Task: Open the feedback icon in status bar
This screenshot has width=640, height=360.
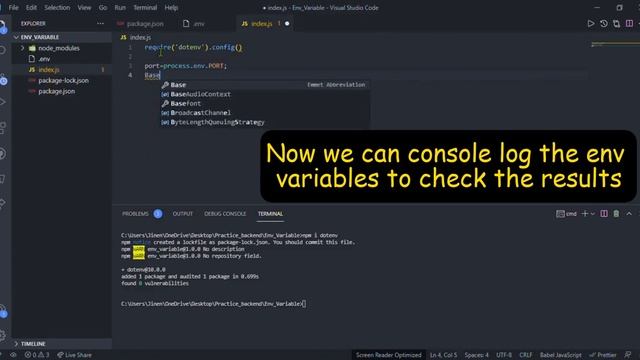Action: (x=628, y=355)
